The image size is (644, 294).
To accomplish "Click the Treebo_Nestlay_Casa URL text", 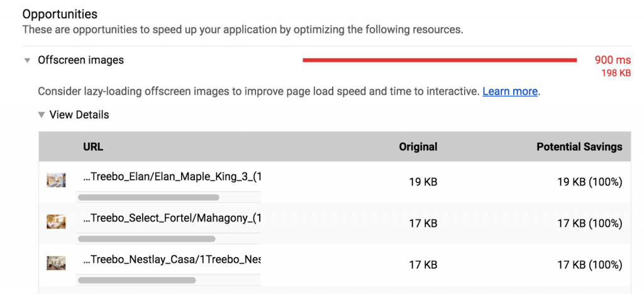I will 172,259.
